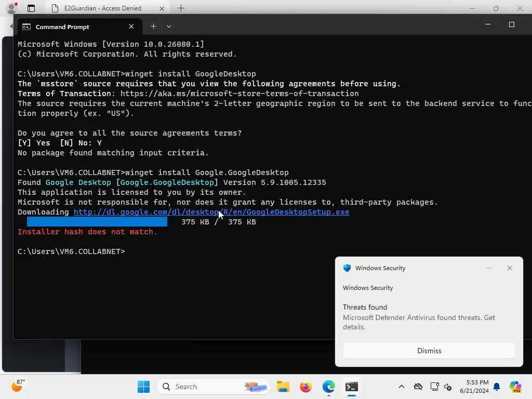Click the terminal prompt input line

71,251
